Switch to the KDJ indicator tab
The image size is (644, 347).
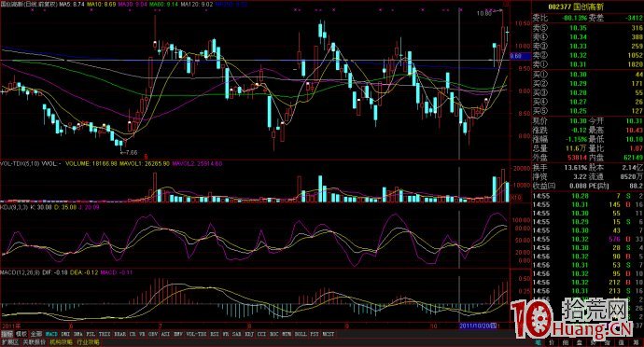[x=249, y=334]
